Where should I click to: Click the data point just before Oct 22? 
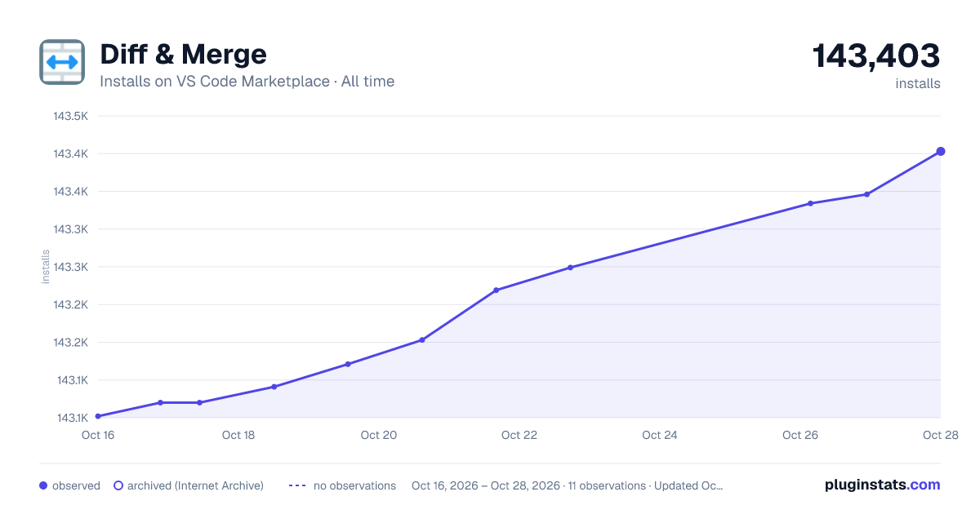[496, 290]
